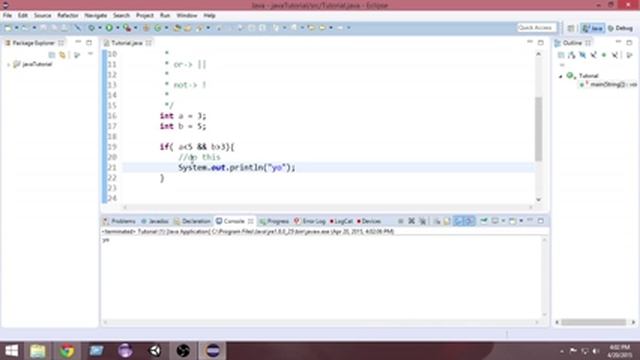Click Sort icon in Outline toolbar
The image size is (640, 360).
[571, 55]
